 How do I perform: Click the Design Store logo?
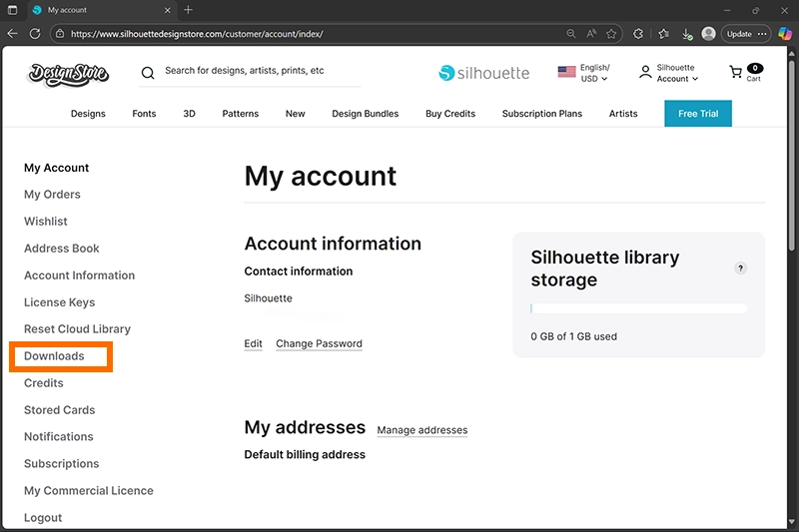[x=68, y=73]
